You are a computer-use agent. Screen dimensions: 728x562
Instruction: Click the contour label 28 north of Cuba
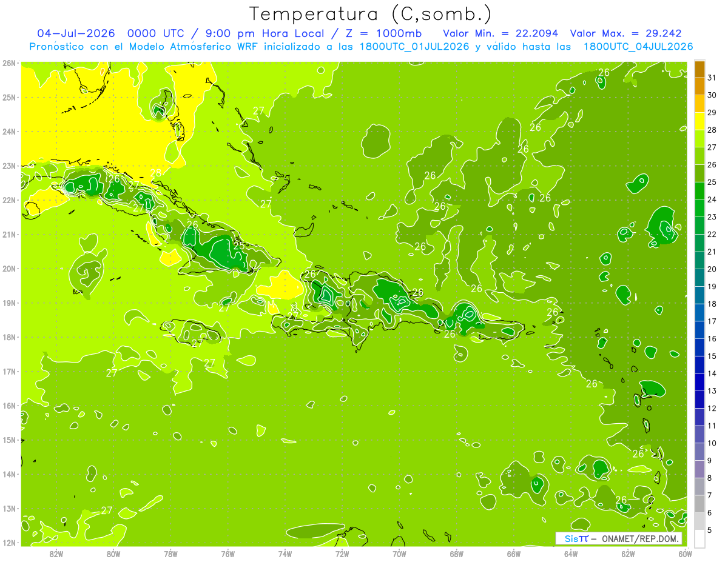(156, 173)
